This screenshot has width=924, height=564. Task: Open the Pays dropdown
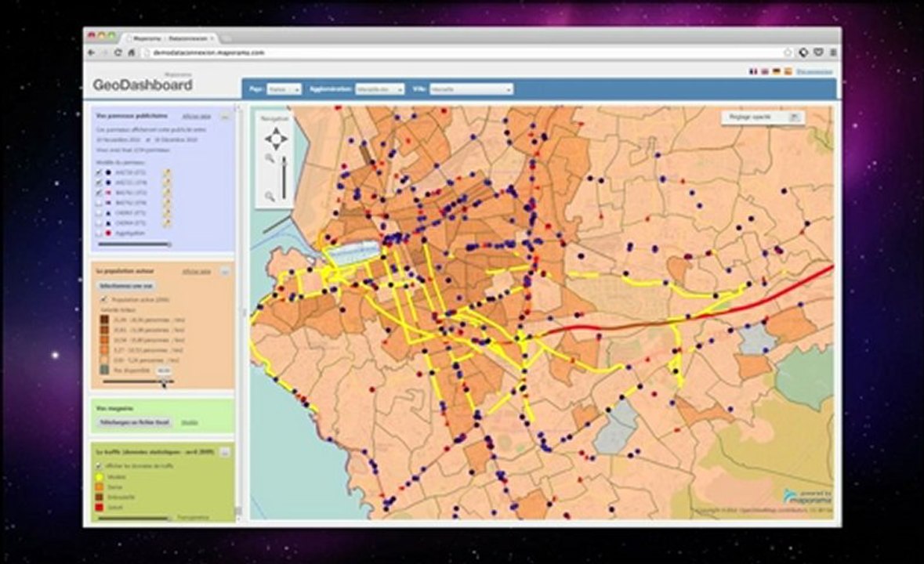pyautogui.click(x=284, y=89)
